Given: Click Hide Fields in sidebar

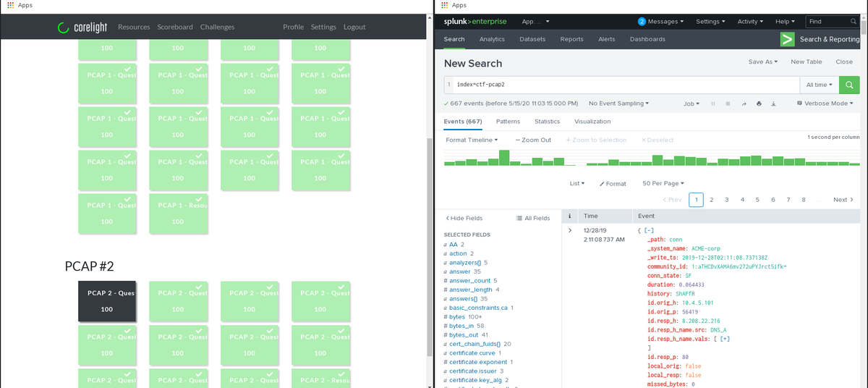Looking at the screenshot, I should tap(464, 218).
